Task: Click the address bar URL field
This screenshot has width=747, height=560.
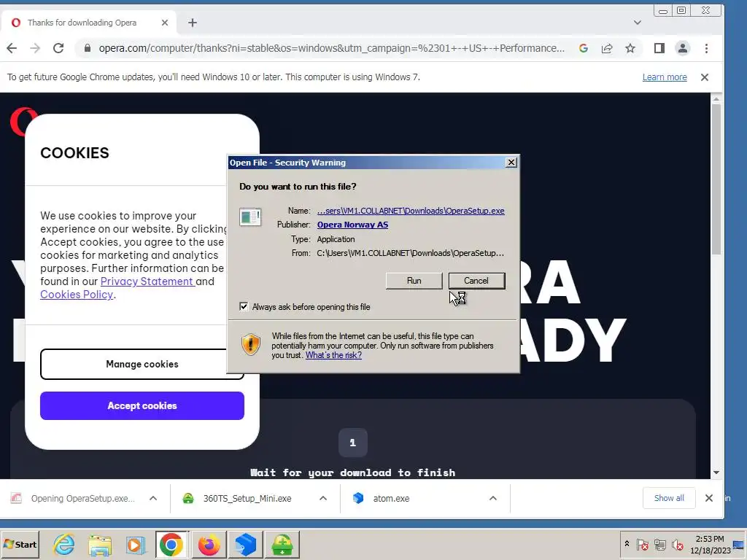Action: 331,48
